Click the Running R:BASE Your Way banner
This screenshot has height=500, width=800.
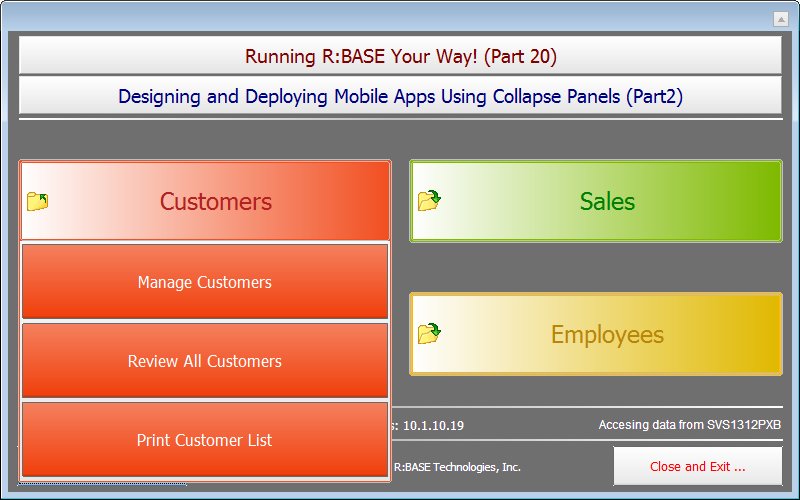click(x=400, y=56)
